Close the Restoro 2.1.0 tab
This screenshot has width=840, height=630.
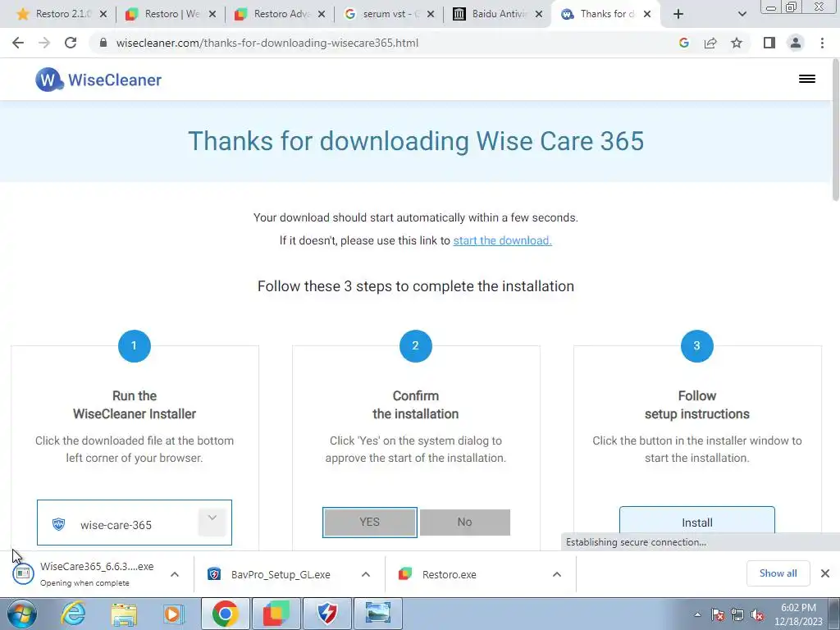(x=103, y=15)
